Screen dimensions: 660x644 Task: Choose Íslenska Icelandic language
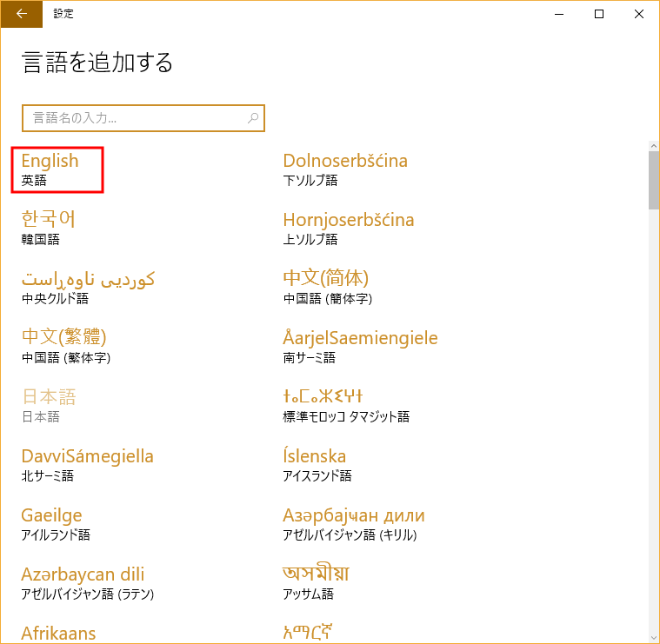click(317, 464)
